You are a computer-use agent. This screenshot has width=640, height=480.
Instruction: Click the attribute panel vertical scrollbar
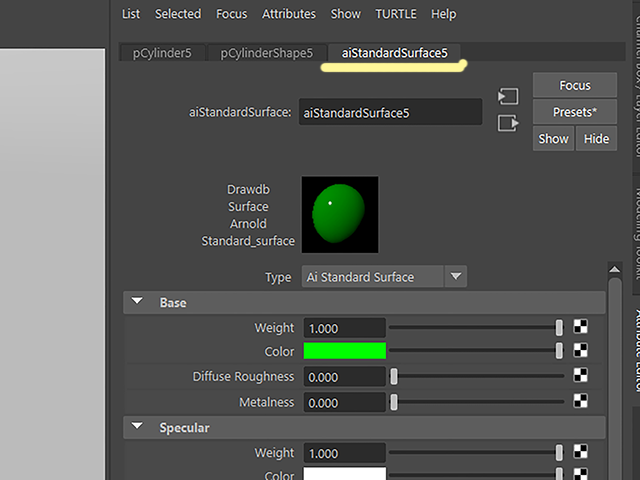click(614, 379)
